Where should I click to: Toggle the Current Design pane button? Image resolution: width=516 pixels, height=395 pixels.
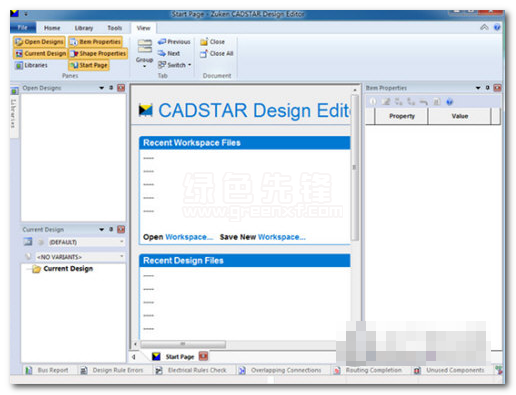tap(40, 53)
